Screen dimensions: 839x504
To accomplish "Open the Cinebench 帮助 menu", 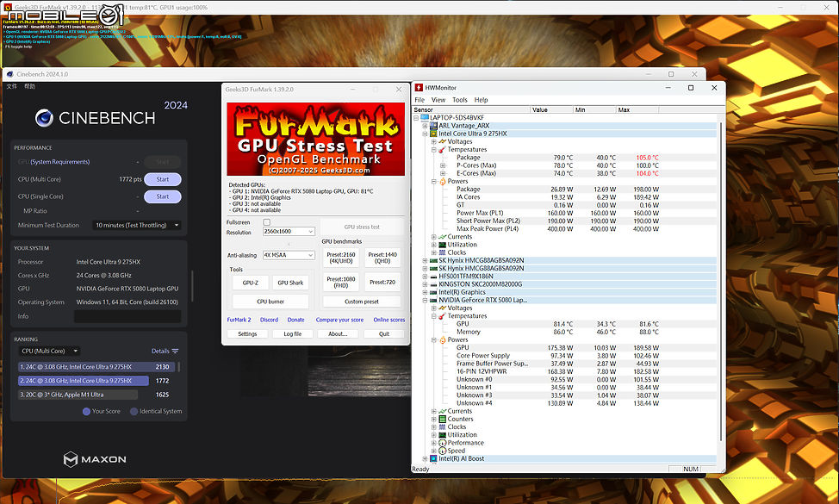I will (30, 86).
